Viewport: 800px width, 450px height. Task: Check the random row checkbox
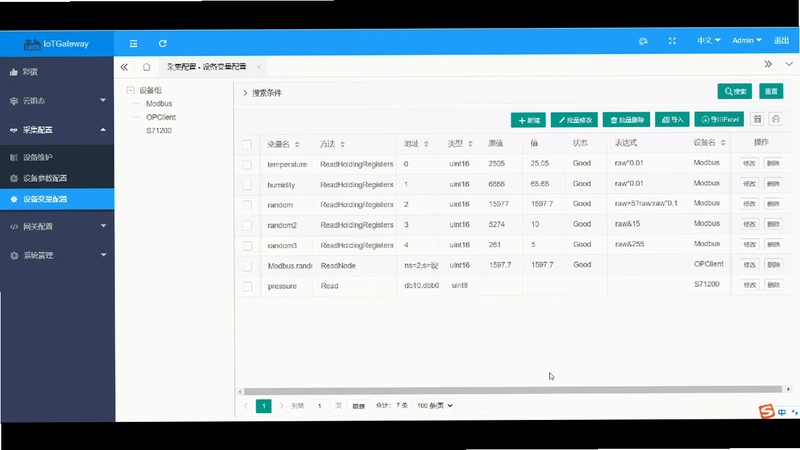coord(247,205)
